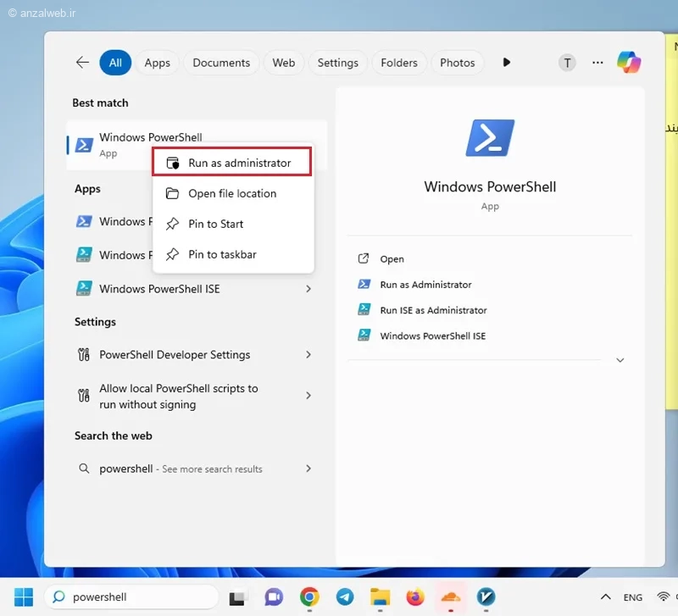
Task: Click Run as Administrator in details pane
Action: click(x=425, y=285)
